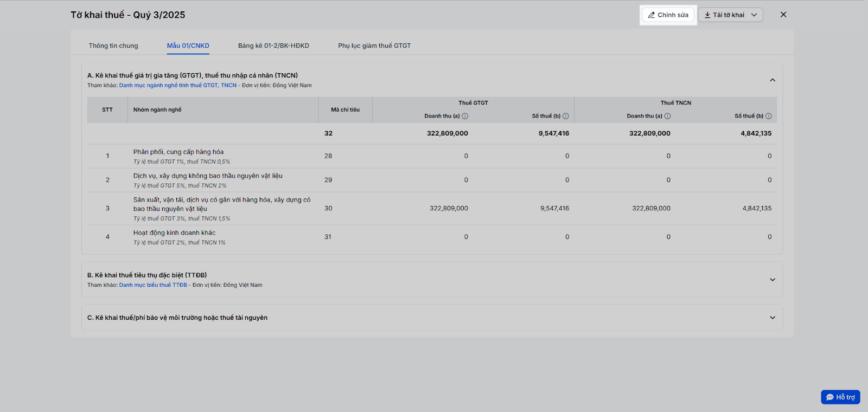Image resolution: width=868 pixels, height=412 pixels.
Task: Open the Bảng kê 01-2/BK-HĐKD tab
Action: pos(273,46)
